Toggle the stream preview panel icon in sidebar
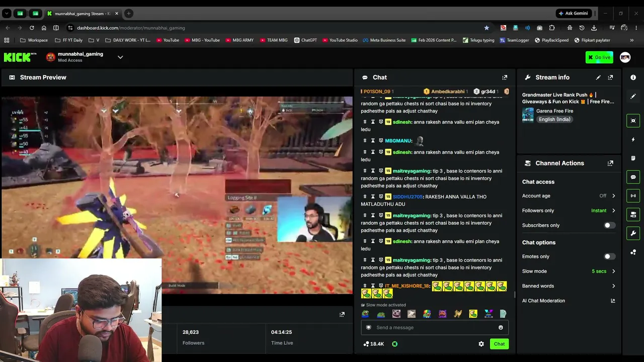This screenshot has width=644, height=362. [x=633, y=121]
